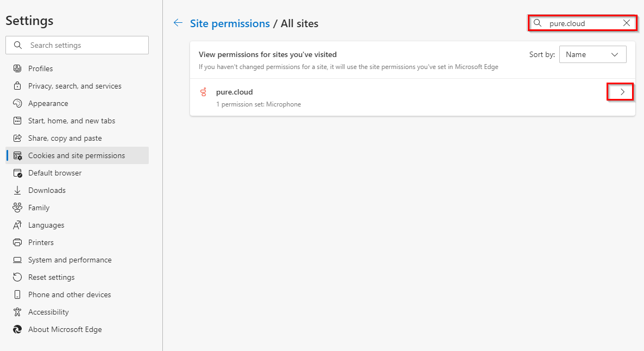Open Reset settings page
Image resolution: width=644 pixels, height=351 pixels.
[x=51, y=277]
